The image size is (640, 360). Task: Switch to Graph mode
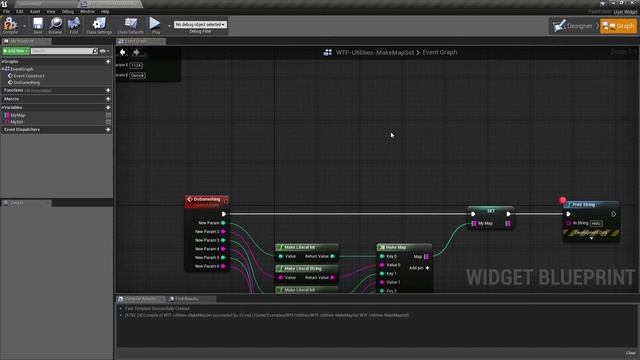click(618, 26)
